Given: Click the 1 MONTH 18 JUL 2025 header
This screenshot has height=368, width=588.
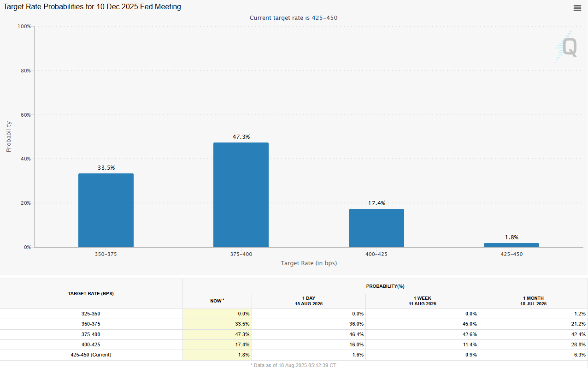Looking at the screenshot, I should (x=533, y=301).
